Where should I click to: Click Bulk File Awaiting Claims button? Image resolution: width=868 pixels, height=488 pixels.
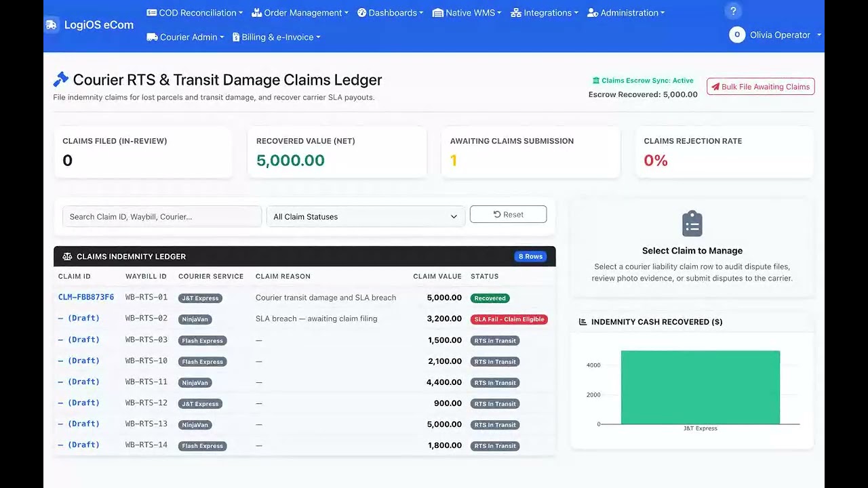761,87
